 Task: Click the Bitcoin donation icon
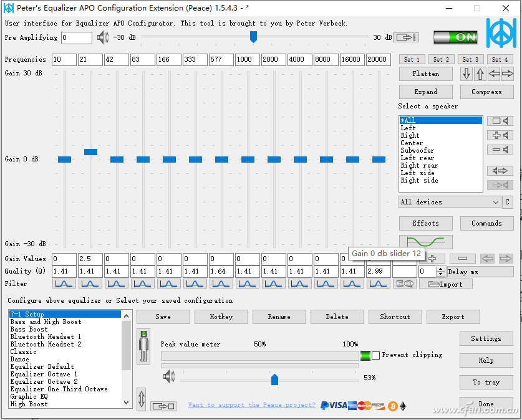point(393,406)
